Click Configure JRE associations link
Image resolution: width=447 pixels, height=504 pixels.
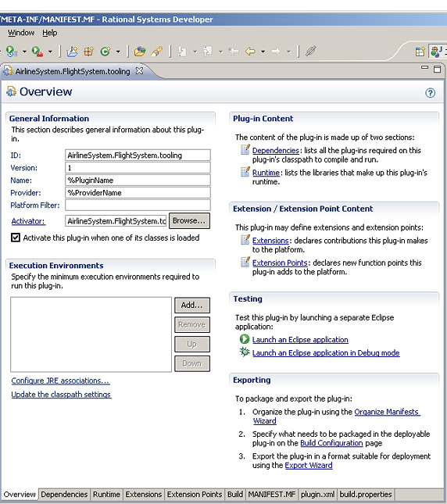point(60,381)
